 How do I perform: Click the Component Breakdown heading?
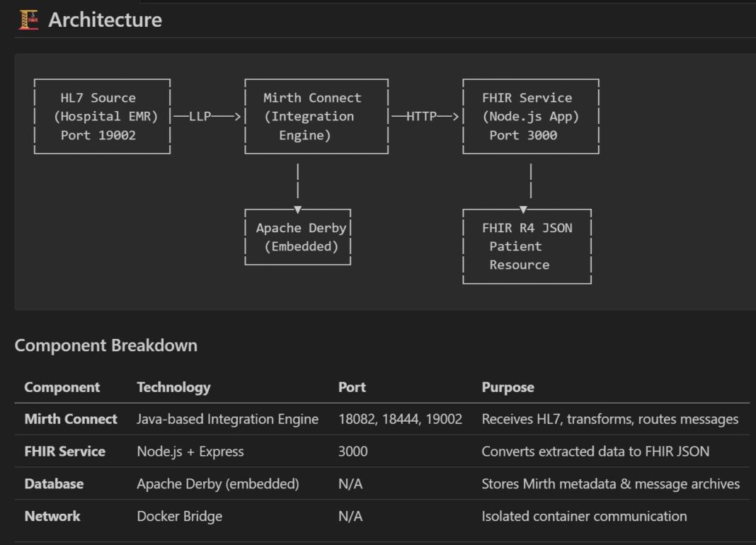click(106, 345)
